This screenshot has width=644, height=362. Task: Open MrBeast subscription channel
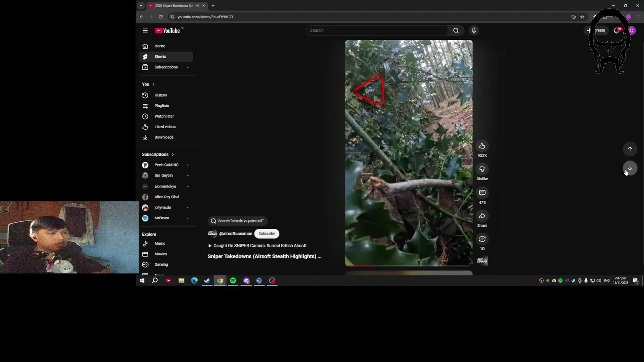click(x=166, y=218)
